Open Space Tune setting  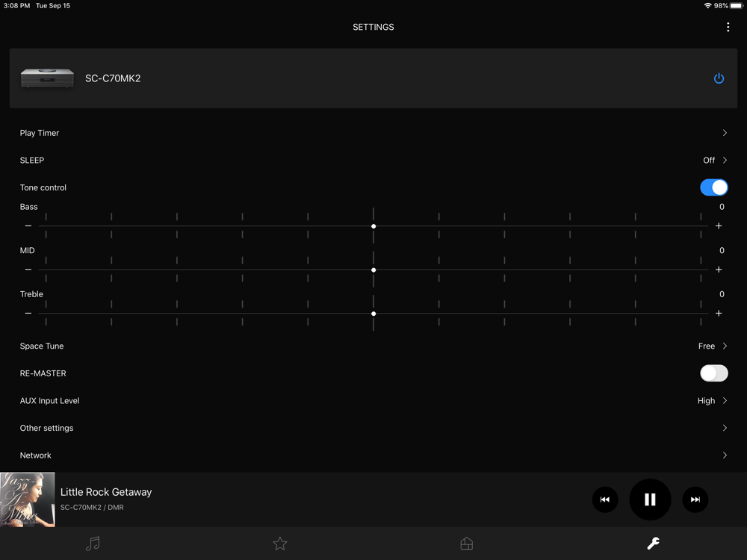[373, 346]
